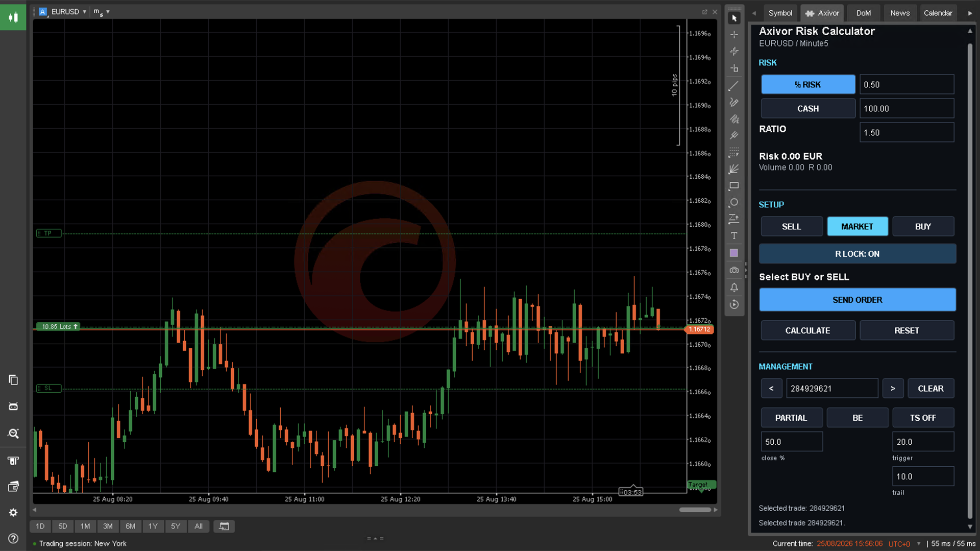
Task: Toggle R LOCK: ON
Action: [857, 254]
